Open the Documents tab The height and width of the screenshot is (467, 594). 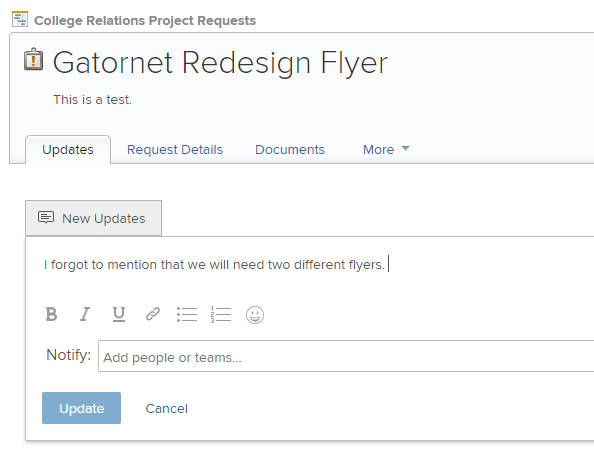[x=290, y=150]
